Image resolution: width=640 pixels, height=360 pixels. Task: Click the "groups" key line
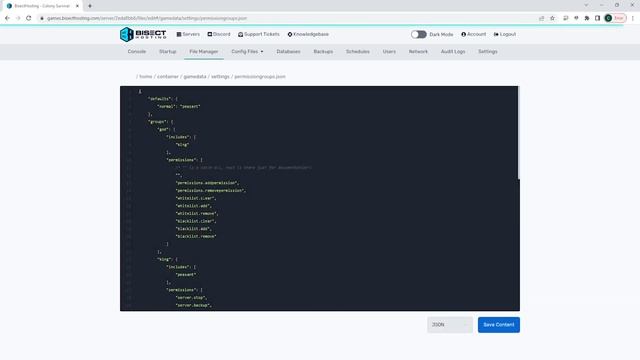pyautogui.click(x=161, y=122)
